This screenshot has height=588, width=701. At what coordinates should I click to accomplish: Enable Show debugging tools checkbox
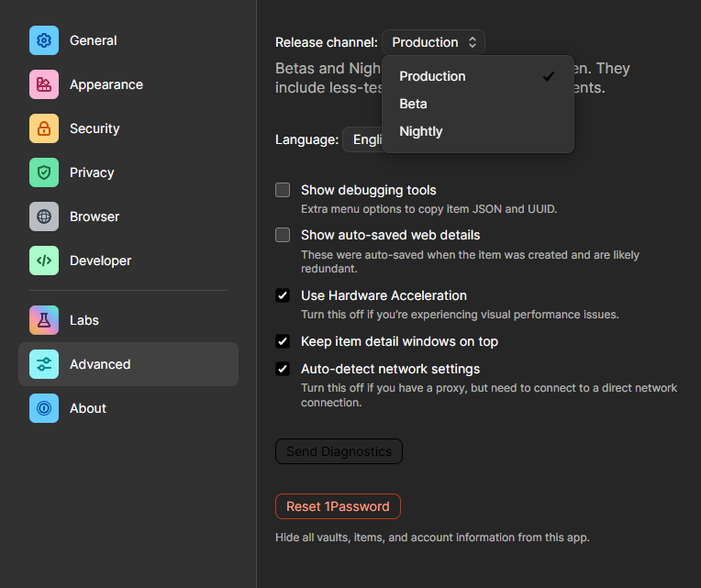(x=283, y=190)
